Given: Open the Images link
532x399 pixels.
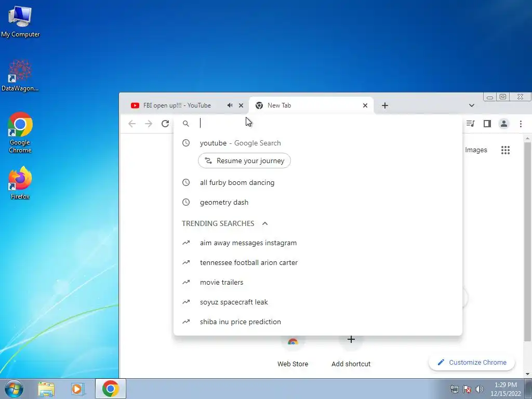Looking at the screenshot, I should click(x=476, y=150).
